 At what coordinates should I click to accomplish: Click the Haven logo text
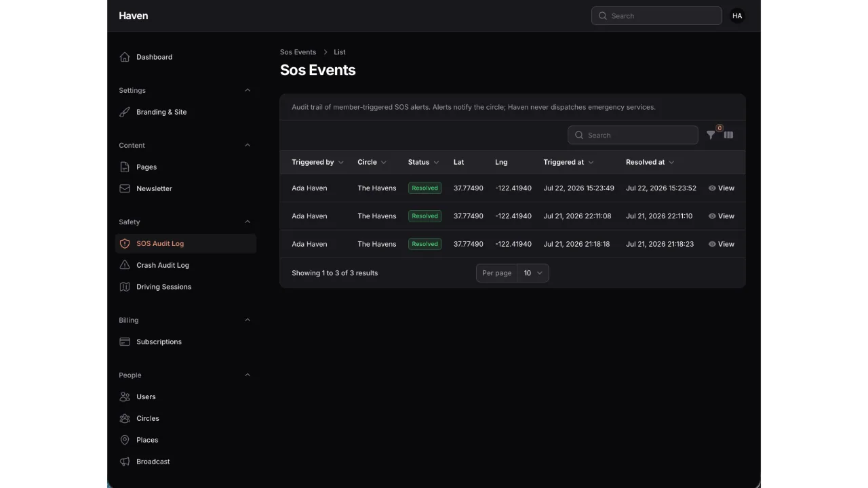point(133,16)
